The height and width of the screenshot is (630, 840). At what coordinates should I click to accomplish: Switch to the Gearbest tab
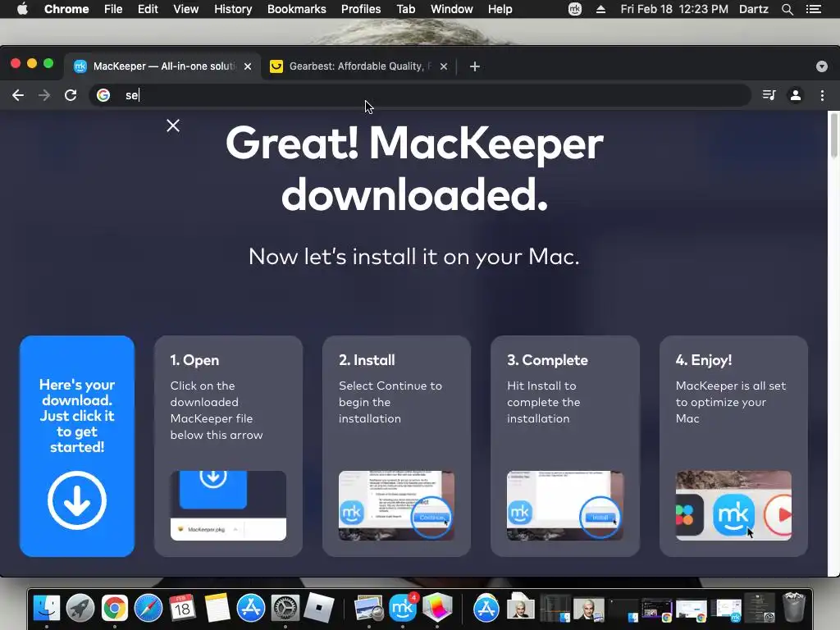[x=358, y=66]
